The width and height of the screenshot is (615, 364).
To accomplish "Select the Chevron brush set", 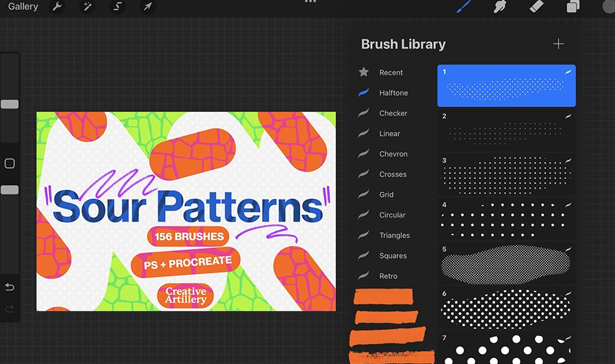I will point(393,154).
